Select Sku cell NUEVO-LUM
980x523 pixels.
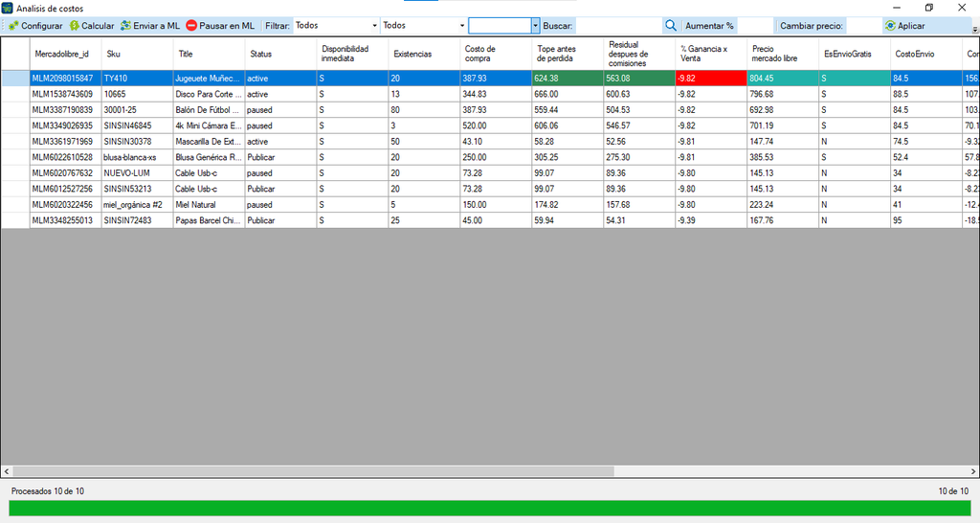click(x=138, y=172)
